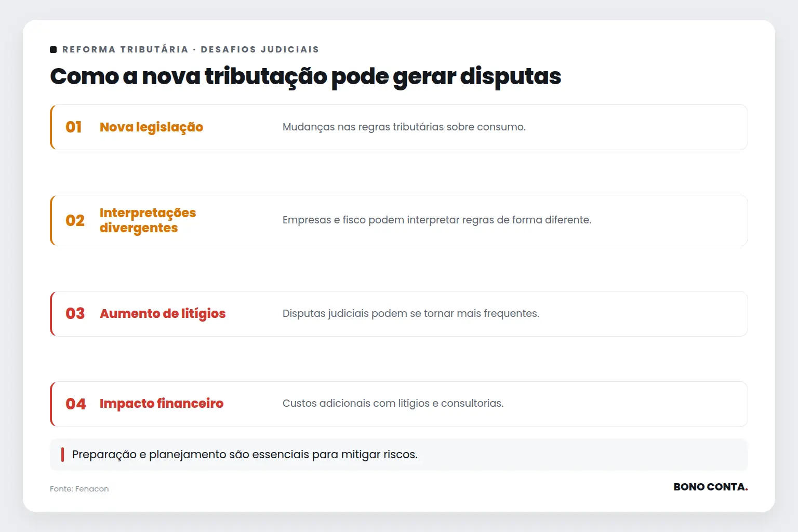Select the title "Como a nova tributação pode gerar disputas"
Viewport: 798px width, 532px height.
click(305, 76)
